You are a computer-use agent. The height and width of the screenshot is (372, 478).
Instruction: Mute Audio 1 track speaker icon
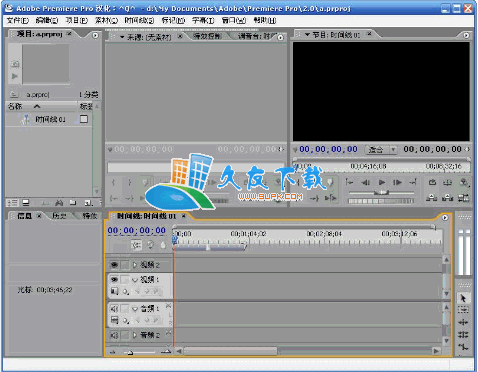114,309
